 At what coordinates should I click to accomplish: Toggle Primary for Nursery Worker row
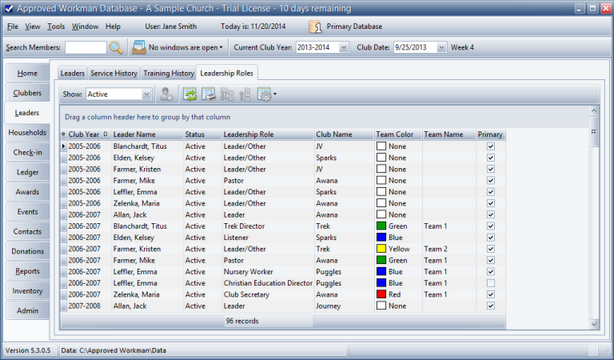[491, 271]
